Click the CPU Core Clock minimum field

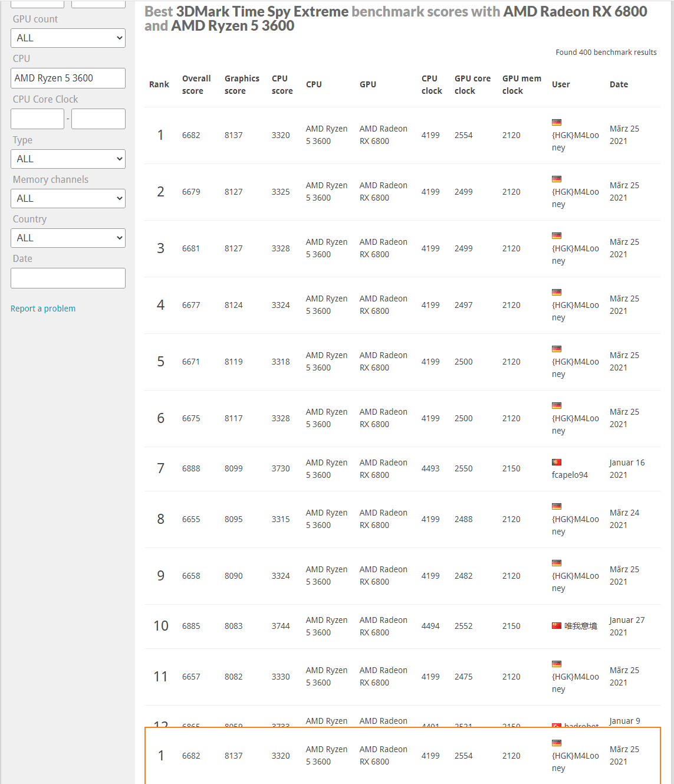tap(37, 119)
